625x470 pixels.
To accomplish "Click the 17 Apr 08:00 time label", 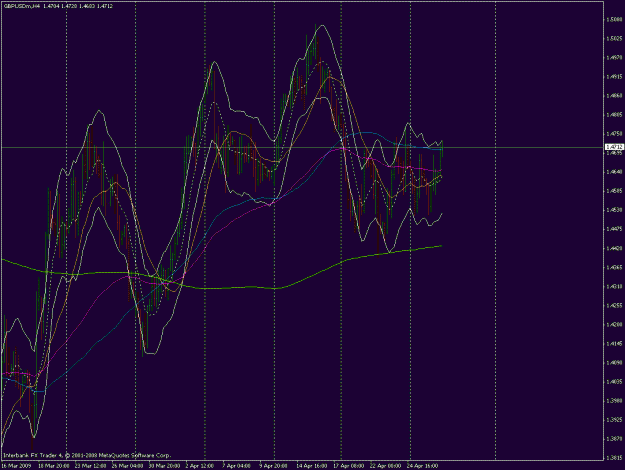I will click(348, 466).
